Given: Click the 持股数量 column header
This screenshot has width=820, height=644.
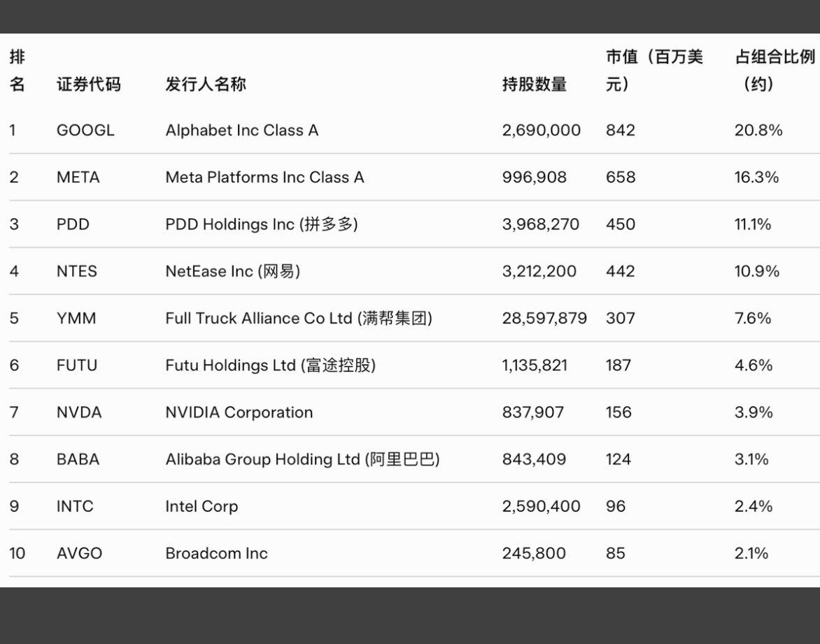Looking at the screenshot, I should [x=534, y=85].
